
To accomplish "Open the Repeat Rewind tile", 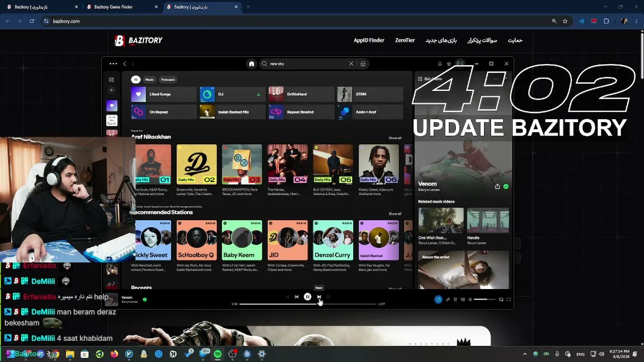I will pos(301,112).
